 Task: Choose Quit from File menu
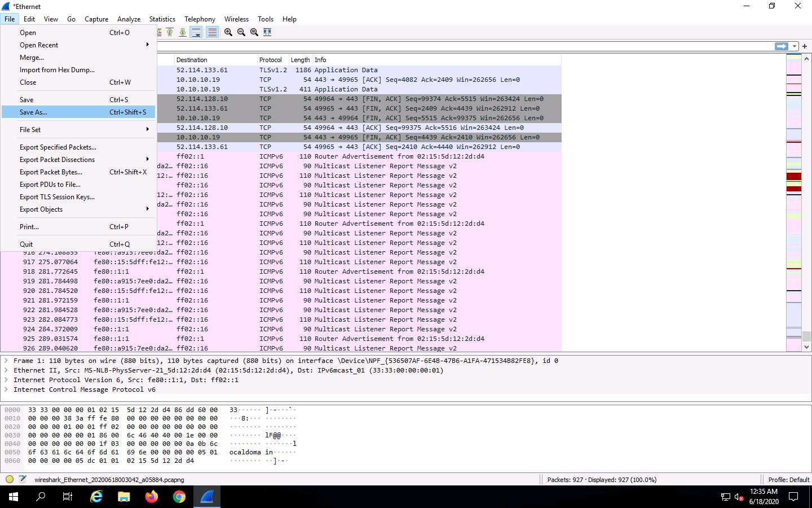[x=79, y=244]
